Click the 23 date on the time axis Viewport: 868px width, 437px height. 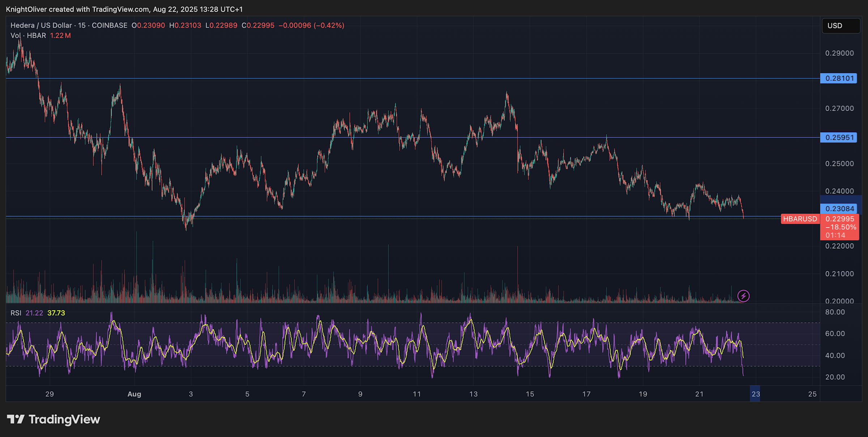point(756,394)
